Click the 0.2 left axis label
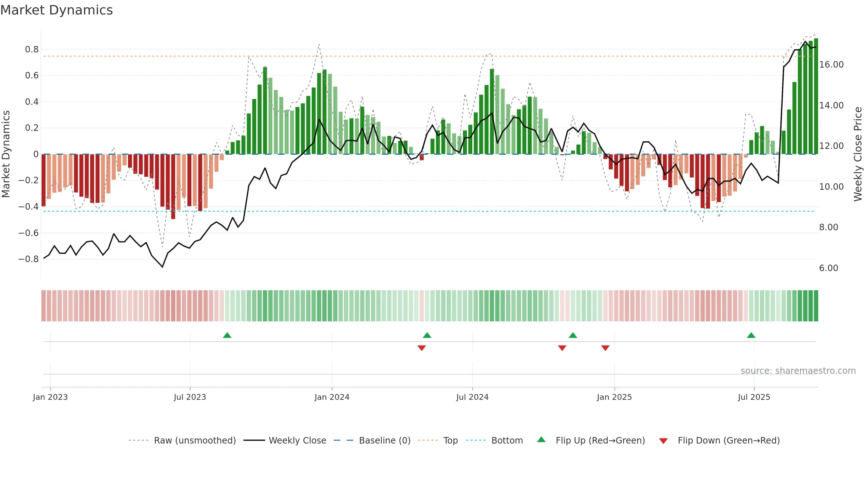This screenshot has height=488, width=868. tap(32, 128)
